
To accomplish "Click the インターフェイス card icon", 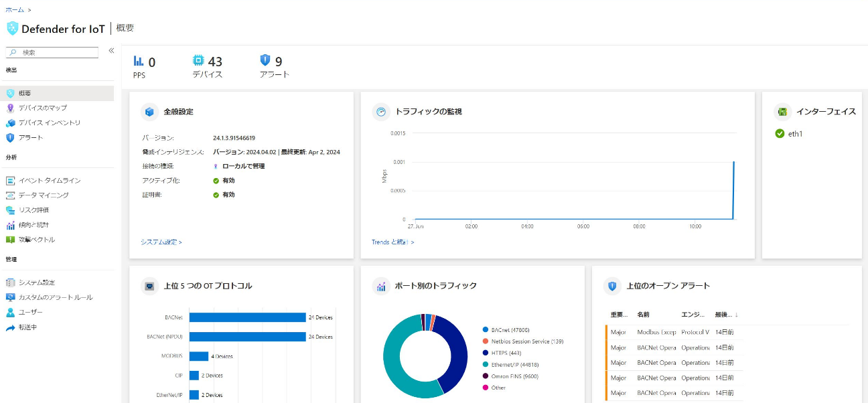I will [x=782, y=112].
